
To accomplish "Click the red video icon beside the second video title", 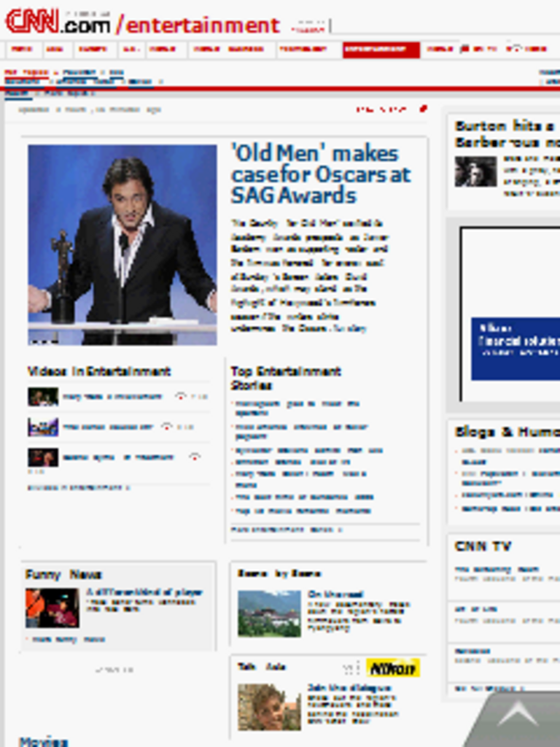I will point(167,426).
